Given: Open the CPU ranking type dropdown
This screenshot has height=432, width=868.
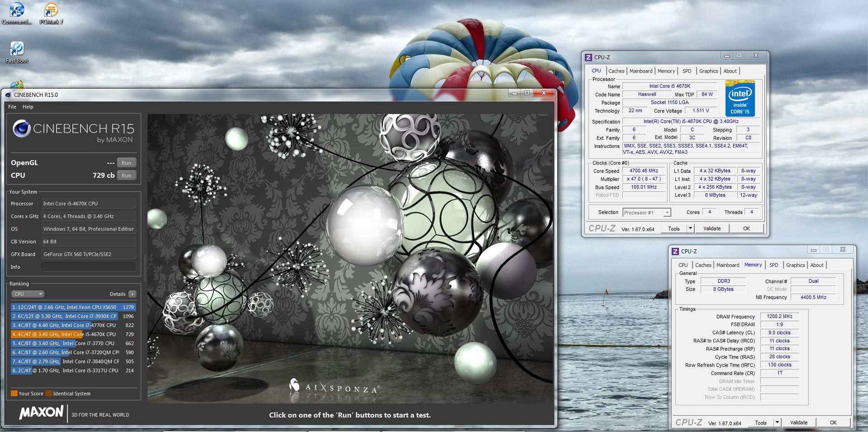Looking at the screenshot, I should [28, 294].
